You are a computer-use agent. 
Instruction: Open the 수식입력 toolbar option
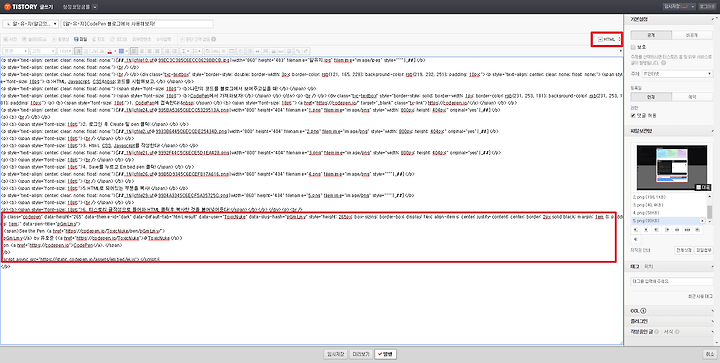[x=163, y=39]
